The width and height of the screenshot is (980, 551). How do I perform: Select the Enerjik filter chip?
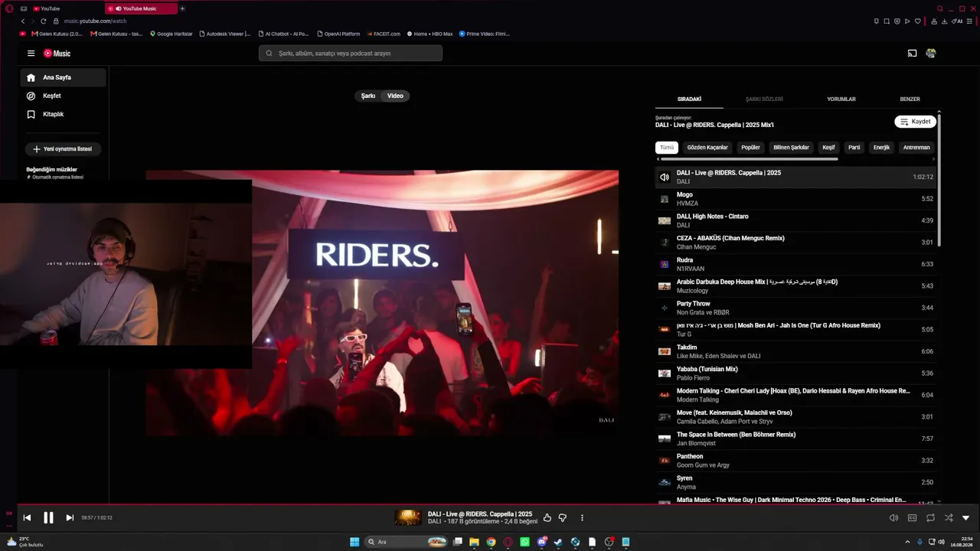[882, 148]
